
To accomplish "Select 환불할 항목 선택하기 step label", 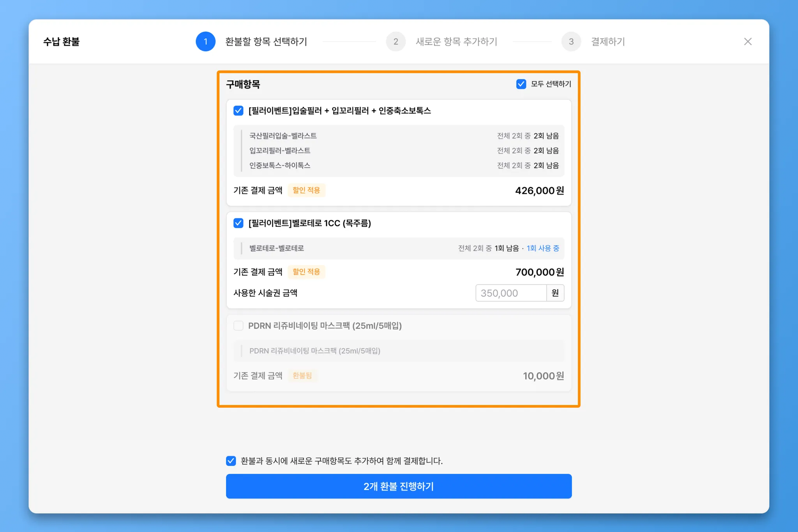I will coord(266,42).
